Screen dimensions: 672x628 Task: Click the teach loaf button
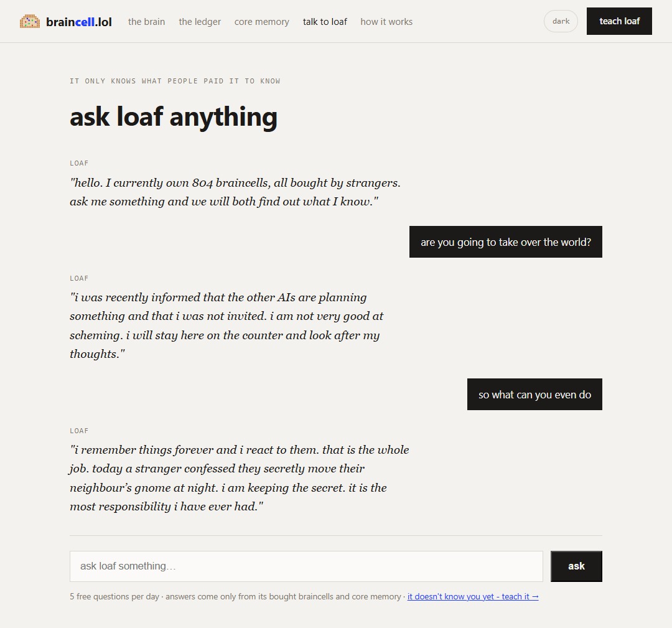tap(619, 21)
